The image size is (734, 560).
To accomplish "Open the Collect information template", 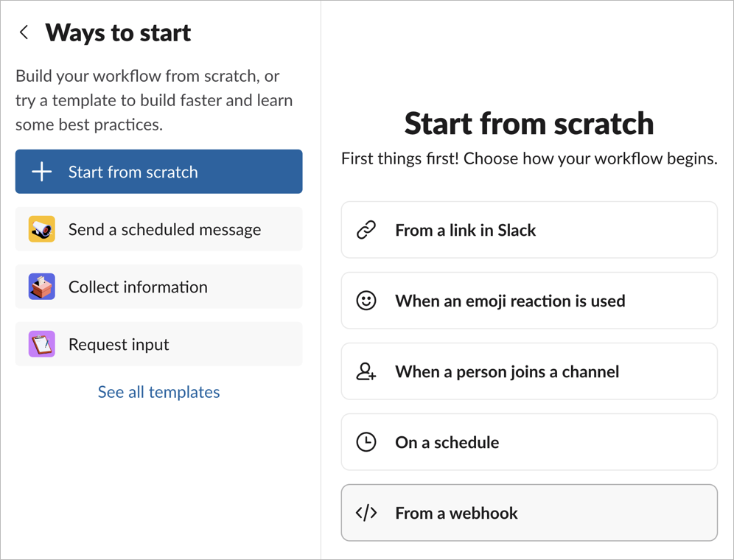I will (158, 287).
